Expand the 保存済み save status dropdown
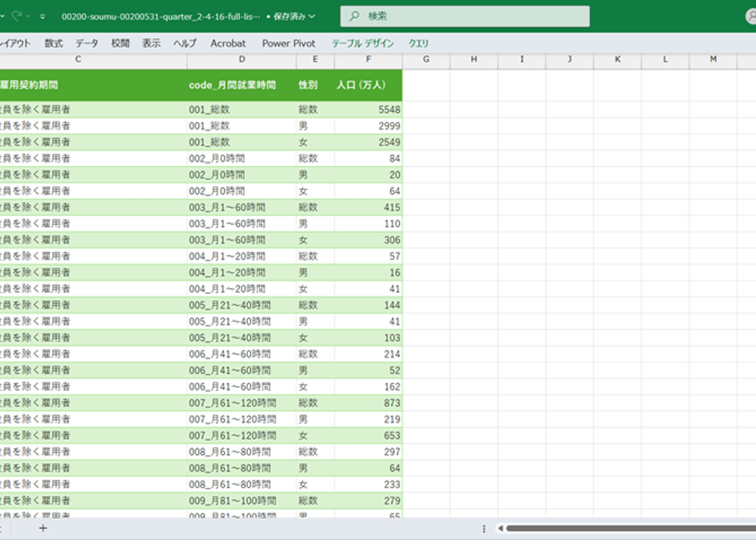 [x=312, y=16]
